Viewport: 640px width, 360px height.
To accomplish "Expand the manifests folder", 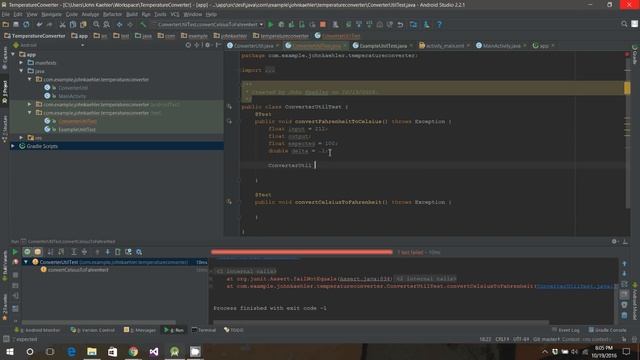I will tap(21, 62).
